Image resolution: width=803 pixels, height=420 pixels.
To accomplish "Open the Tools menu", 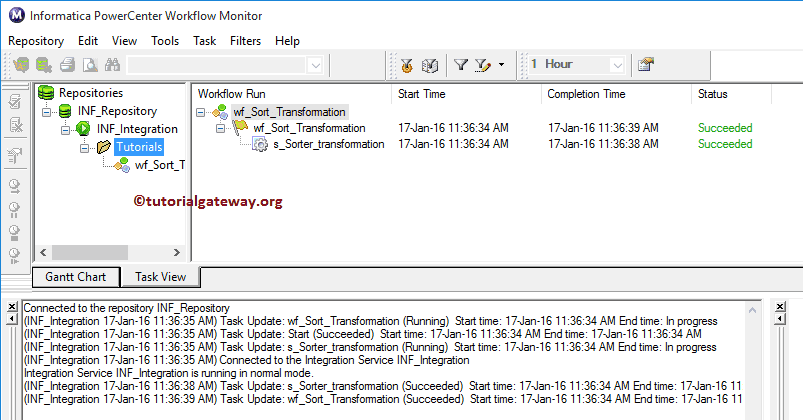I will 165,41.
